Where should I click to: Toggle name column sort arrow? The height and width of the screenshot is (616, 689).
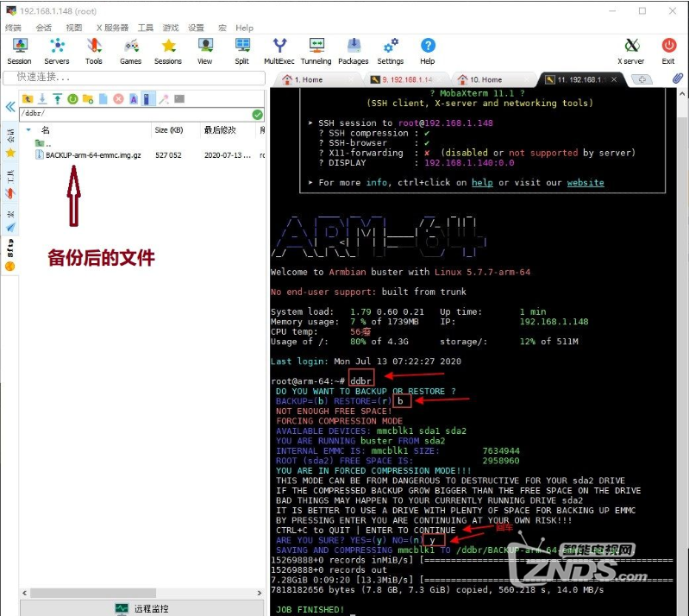[x=28, y=129]
